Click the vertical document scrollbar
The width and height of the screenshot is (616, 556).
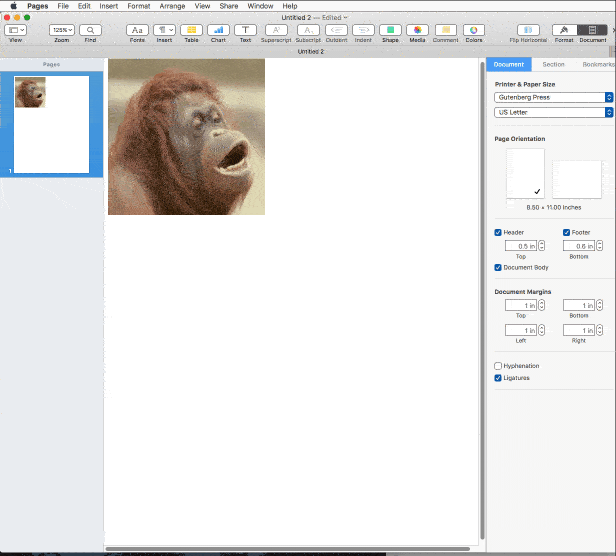[x=482, y=301]
